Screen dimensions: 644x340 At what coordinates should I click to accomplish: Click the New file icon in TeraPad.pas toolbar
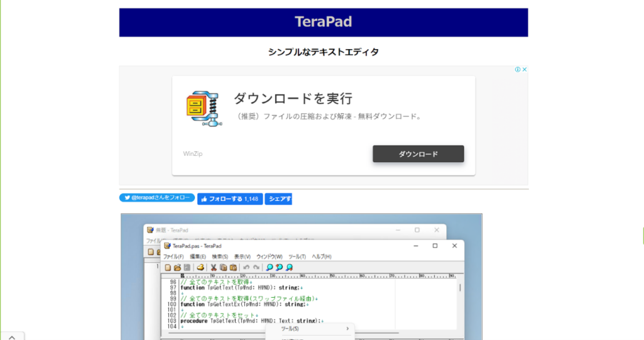tap(168, 267)
